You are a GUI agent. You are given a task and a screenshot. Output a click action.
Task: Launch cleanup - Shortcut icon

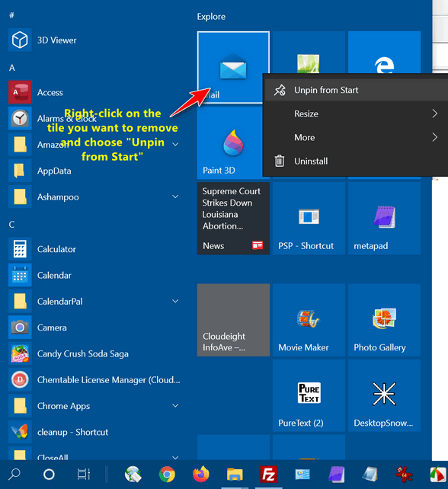20,432
